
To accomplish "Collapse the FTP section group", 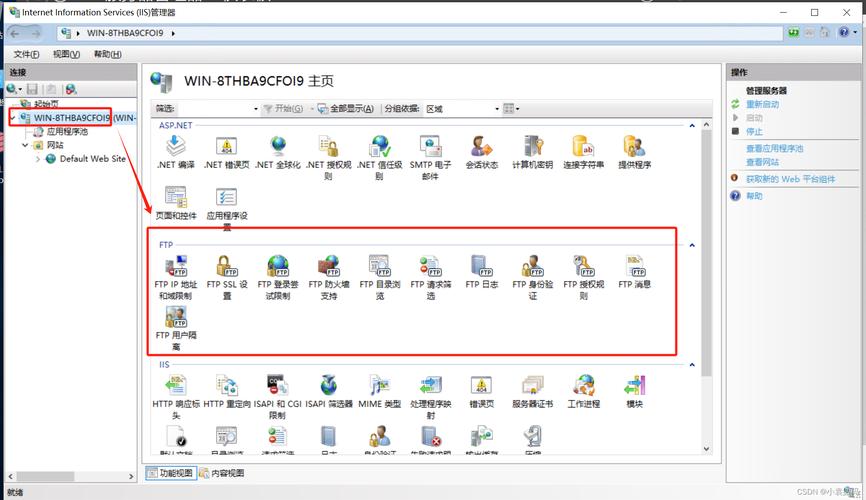I will pyautogui.click(x=692, y=245).
